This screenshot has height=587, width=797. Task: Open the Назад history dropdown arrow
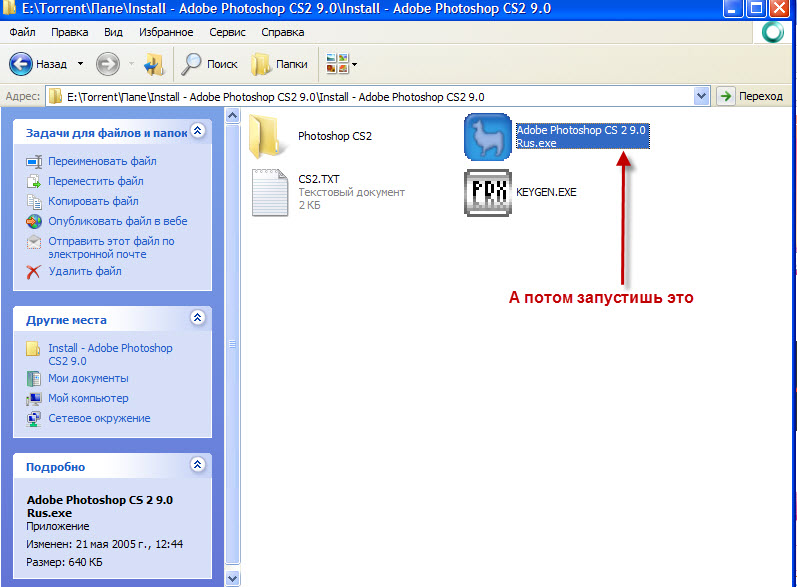pyautogui.click(x=80, y=64)
